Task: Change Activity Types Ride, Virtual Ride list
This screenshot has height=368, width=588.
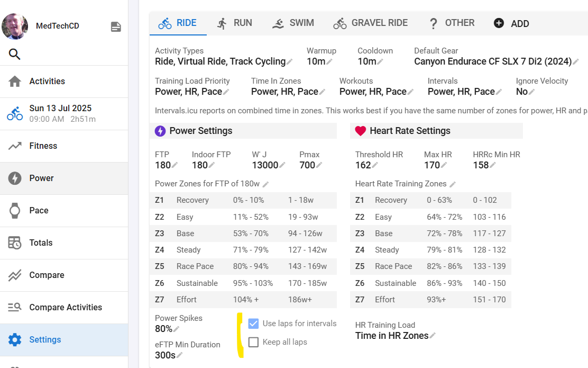Action: point(290,62)
